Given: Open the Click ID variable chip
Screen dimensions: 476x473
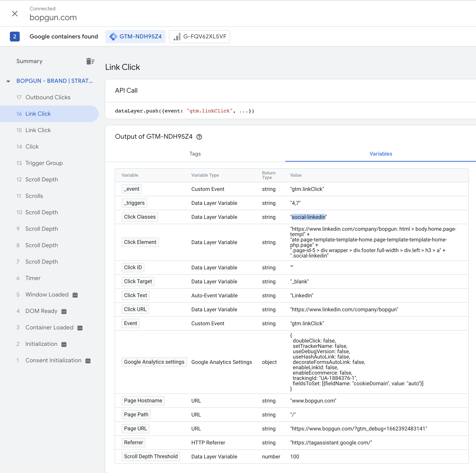Looking at the screenshot, I should click(133, 268).
